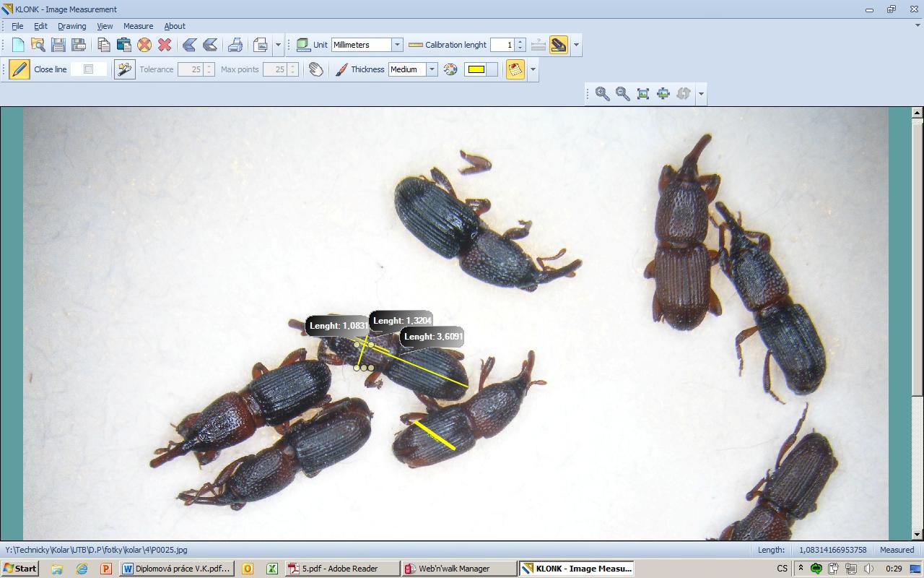Fit image to window icon
This screenshot has width=924, height=578.
tap(642, 94)
